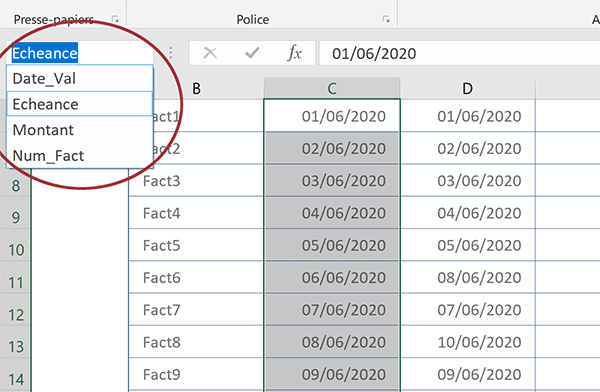Select column C cell 01/06/2020
The image size is (600, 392).
pyautogui.click(x=332, y=116)
